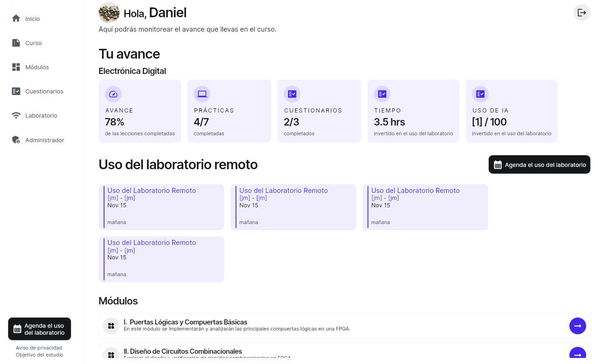The width and height of the screenshot is (598, 364).
Task: Expand module II Diseño de Circuitos Combinacionales
Action: pyautogui.click(x=578, y=354)
